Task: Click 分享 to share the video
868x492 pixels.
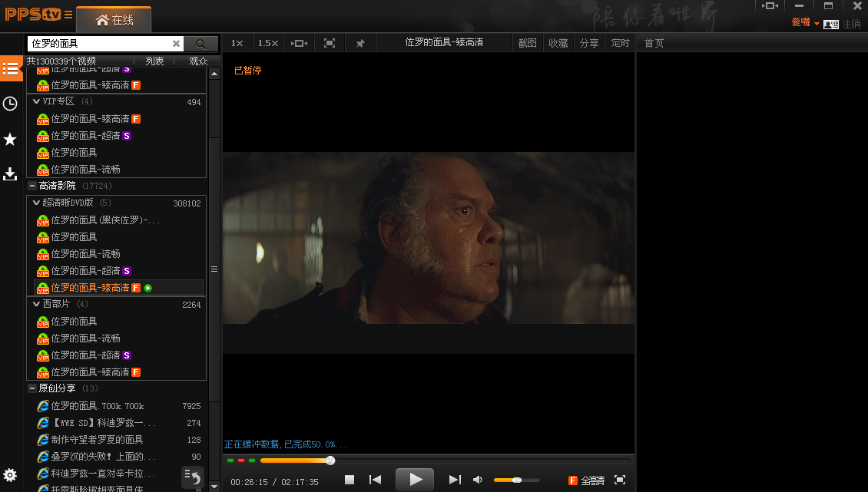Action: [x=590, y=43]
